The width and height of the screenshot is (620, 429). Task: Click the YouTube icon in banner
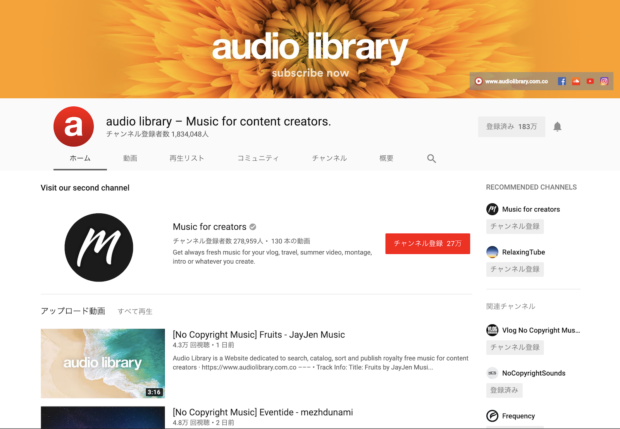point(590,81)
